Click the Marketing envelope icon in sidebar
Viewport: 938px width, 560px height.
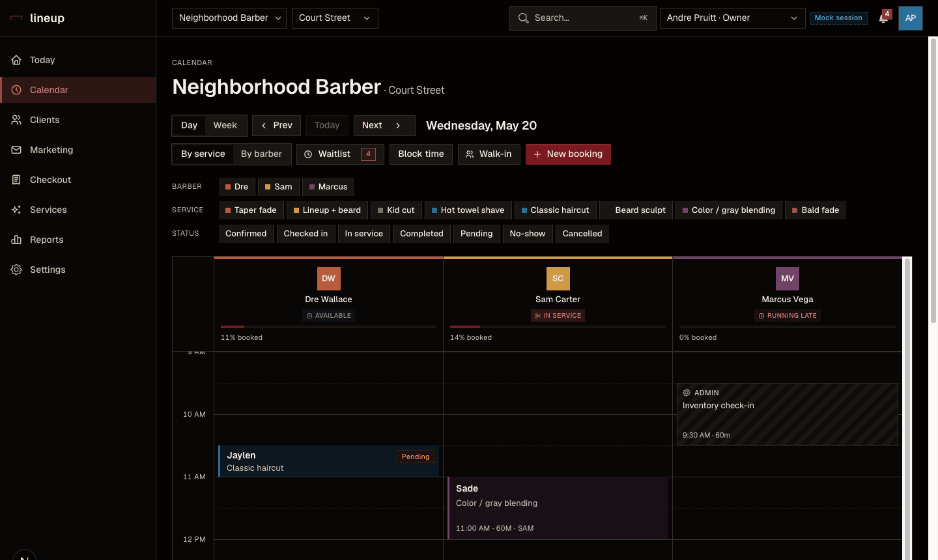click(16, 150)
